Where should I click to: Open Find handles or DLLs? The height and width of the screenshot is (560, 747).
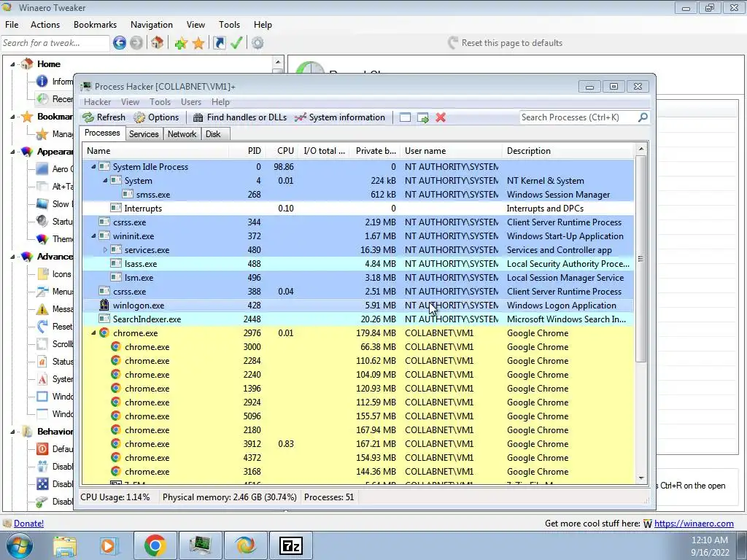(239, 117)
